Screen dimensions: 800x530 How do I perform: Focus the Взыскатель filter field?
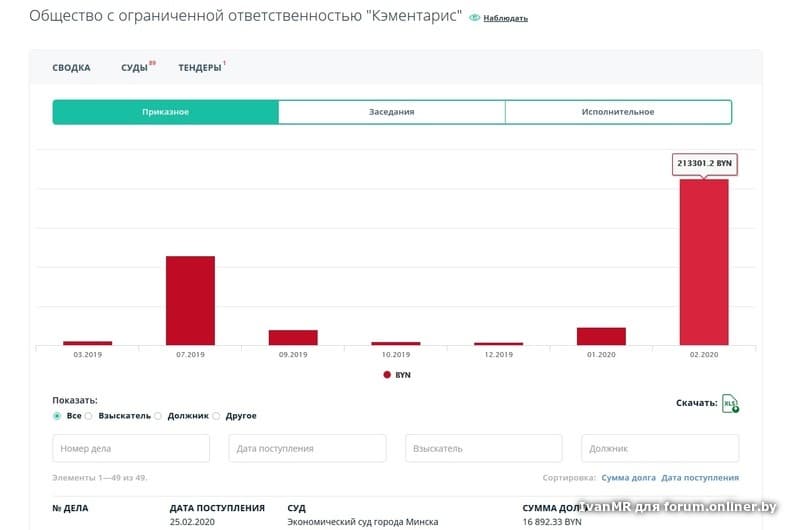pos(484,448)
